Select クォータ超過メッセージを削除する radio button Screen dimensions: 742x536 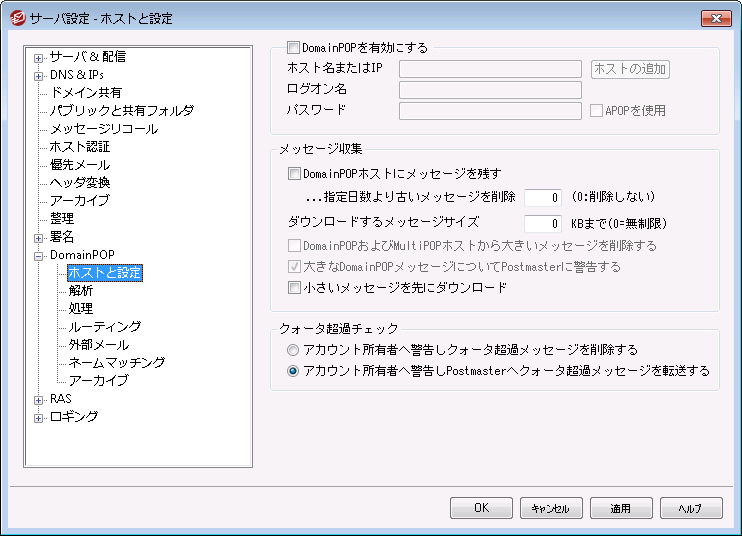[x=292, y=350]
